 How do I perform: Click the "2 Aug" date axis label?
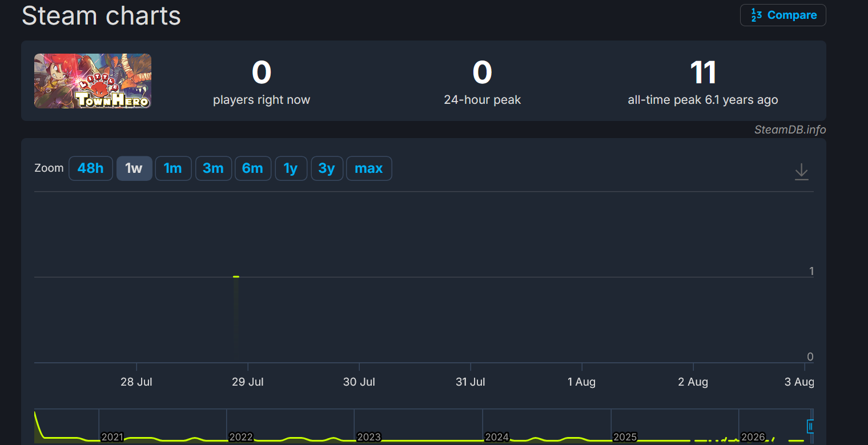click(693, 382)
